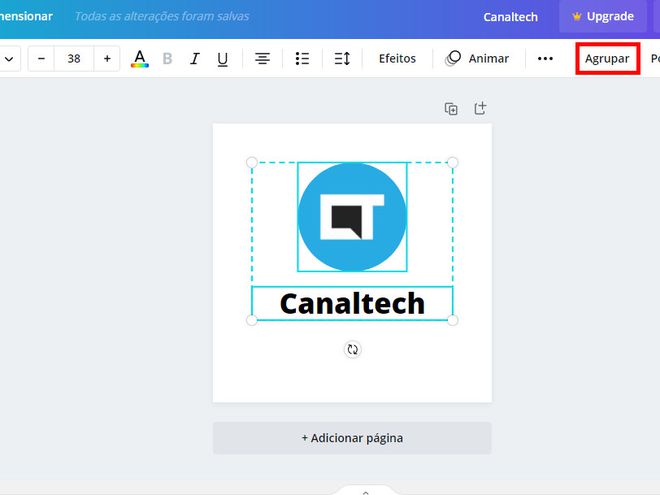Decrease font size with the minus button
Screen dimensions: 660x495
click(41, 59)
